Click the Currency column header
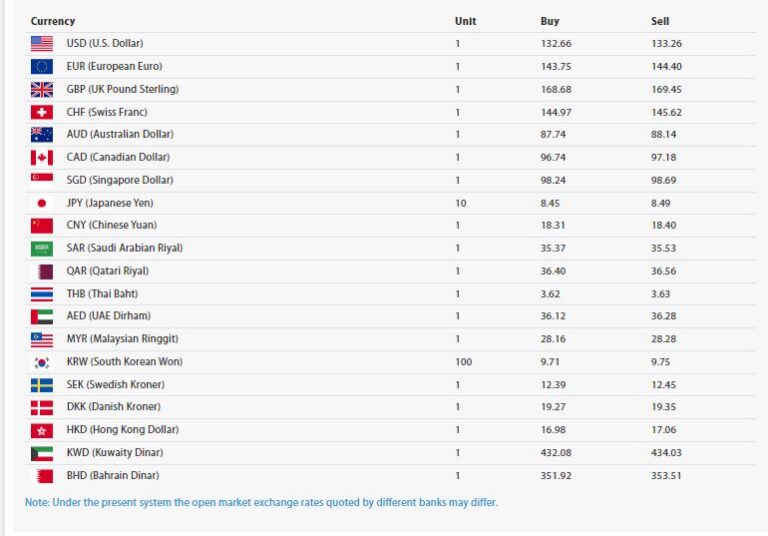Viewport: 768px width, 536px height. pyautogui.click(x=53, y=21)
